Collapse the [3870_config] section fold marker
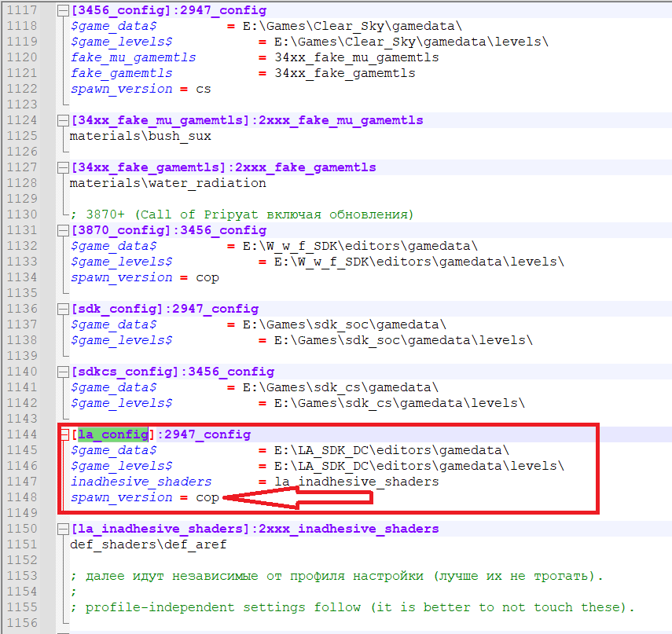Viewport: 672px width, 634px height. click(x=63, y=231)
